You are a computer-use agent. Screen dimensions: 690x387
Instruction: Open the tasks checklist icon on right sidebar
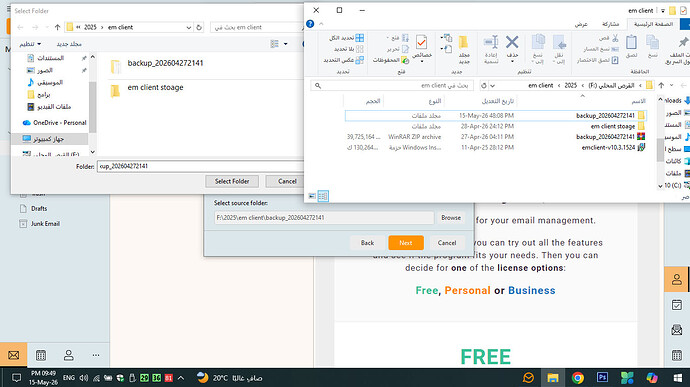pos(677,305)
